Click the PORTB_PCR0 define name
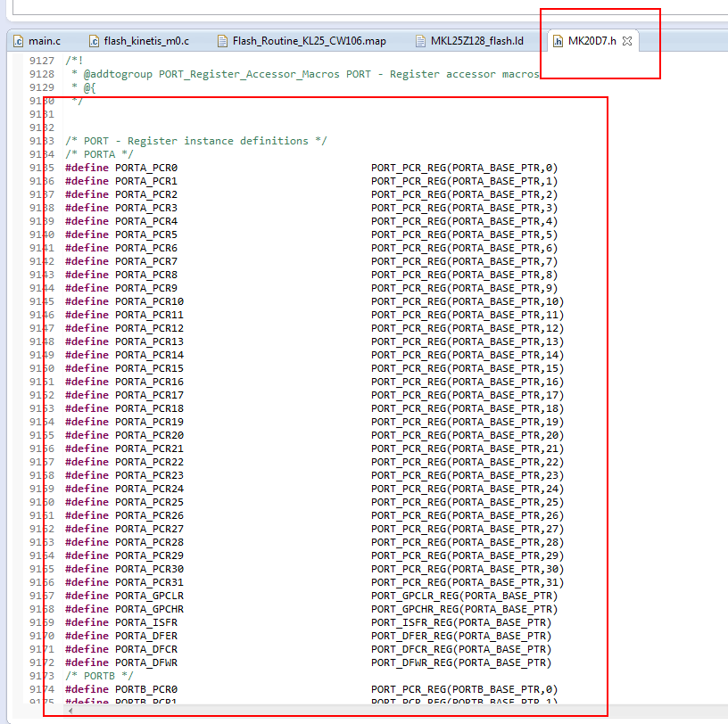 click(146, 689)
